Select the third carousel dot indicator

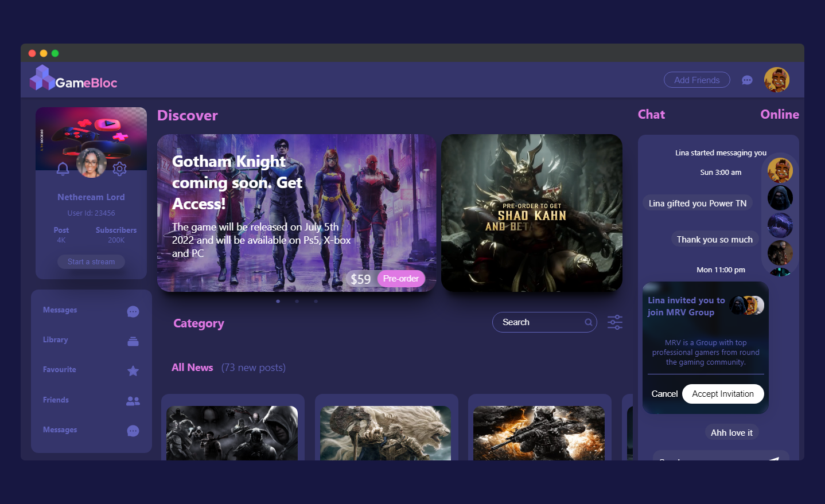316,301
